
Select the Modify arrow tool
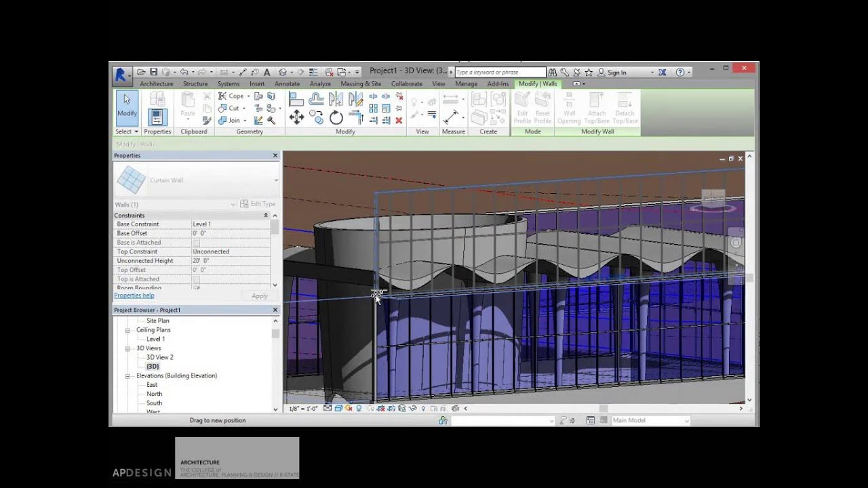127,107
